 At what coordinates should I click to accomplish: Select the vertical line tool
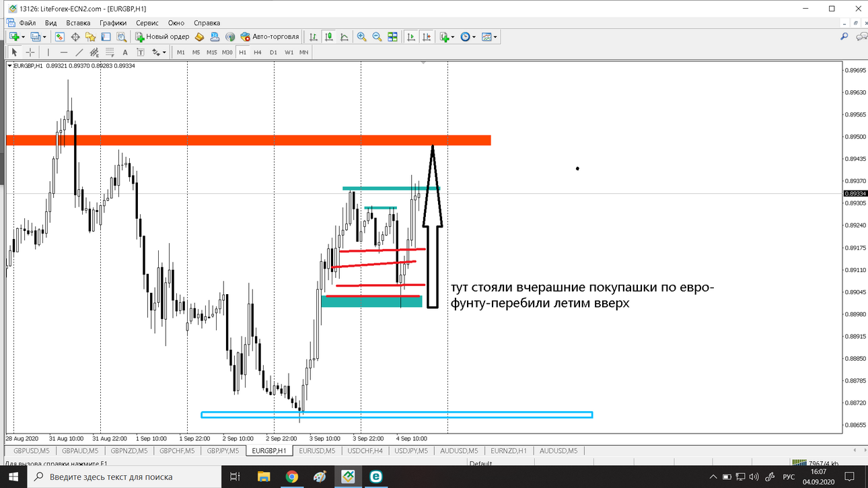pos(48,52)
